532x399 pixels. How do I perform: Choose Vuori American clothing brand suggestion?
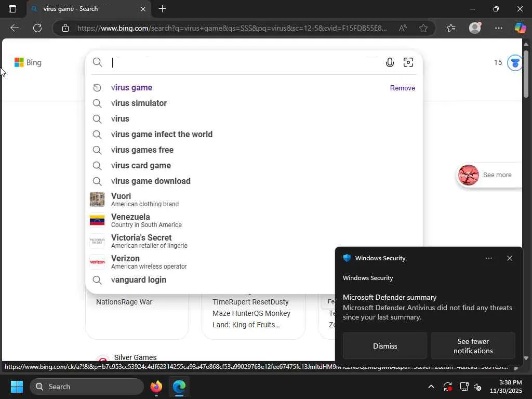click(254, 199)
